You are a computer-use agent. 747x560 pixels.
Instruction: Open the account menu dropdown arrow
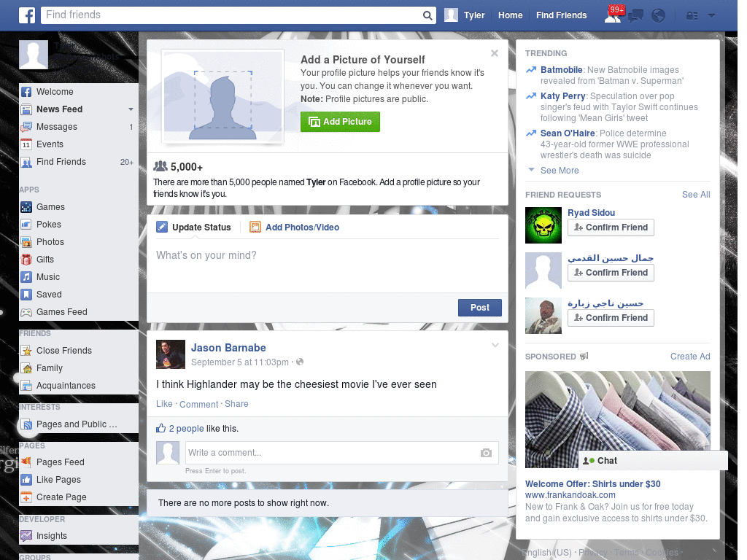(x=711, y=15)
